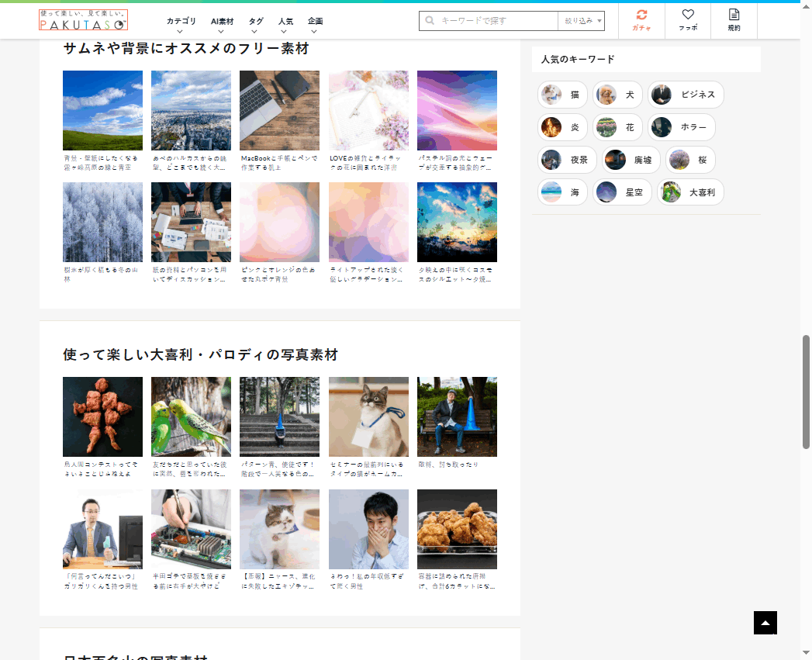Open the green parakeets photo thumbnail
Viewport: 812px width, 660px height.
pyautogui.click(x=191, y=416)
